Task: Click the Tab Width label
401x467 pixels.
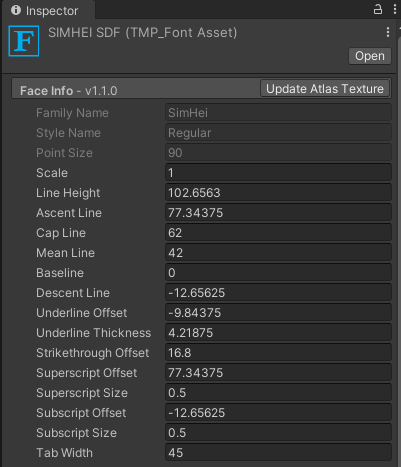Action: point(64,453)
